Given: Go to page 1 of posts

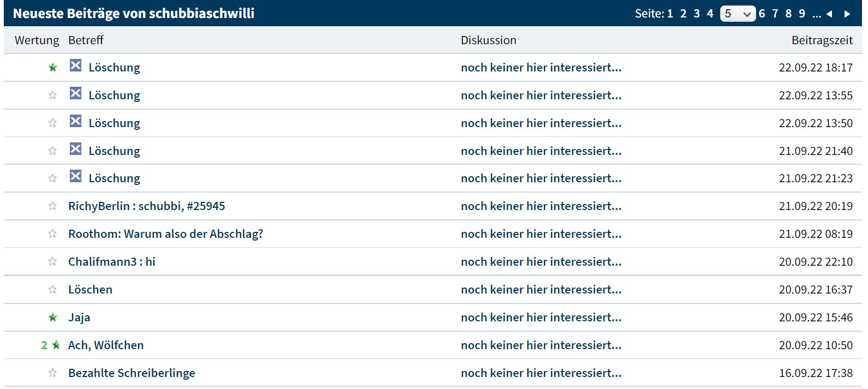Looking at the screenshot, I should click(670, 14).
